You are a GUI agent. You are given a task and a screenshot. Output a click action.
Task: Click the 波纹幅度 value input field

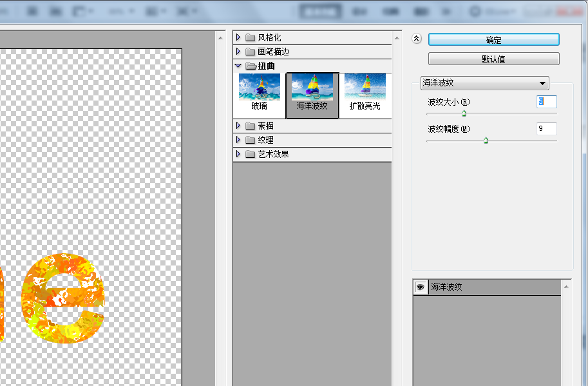[545, 128]
